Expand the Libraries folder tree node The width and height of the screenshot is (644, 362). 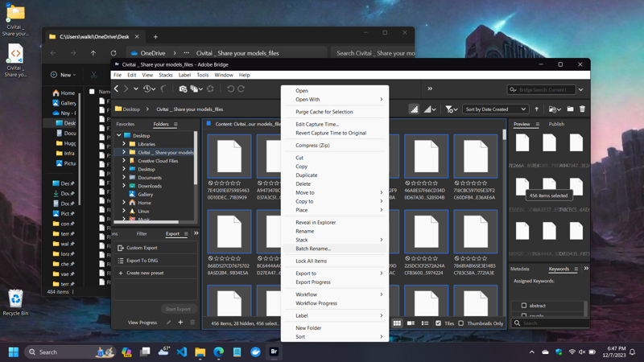[124, 144]
